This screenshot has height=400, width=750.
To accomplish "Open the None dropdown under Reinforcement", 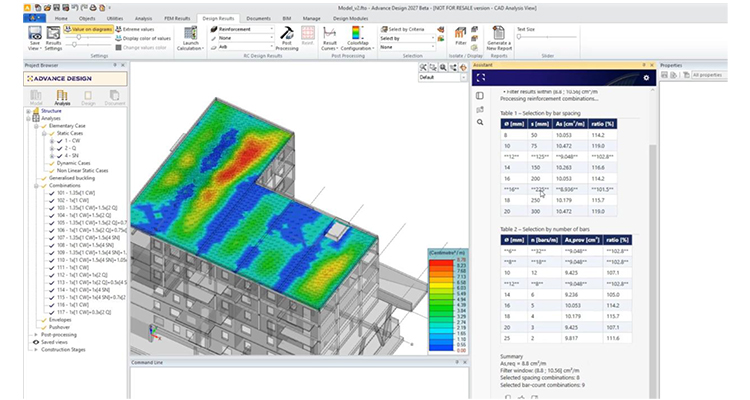I will (x=246, y=38).
